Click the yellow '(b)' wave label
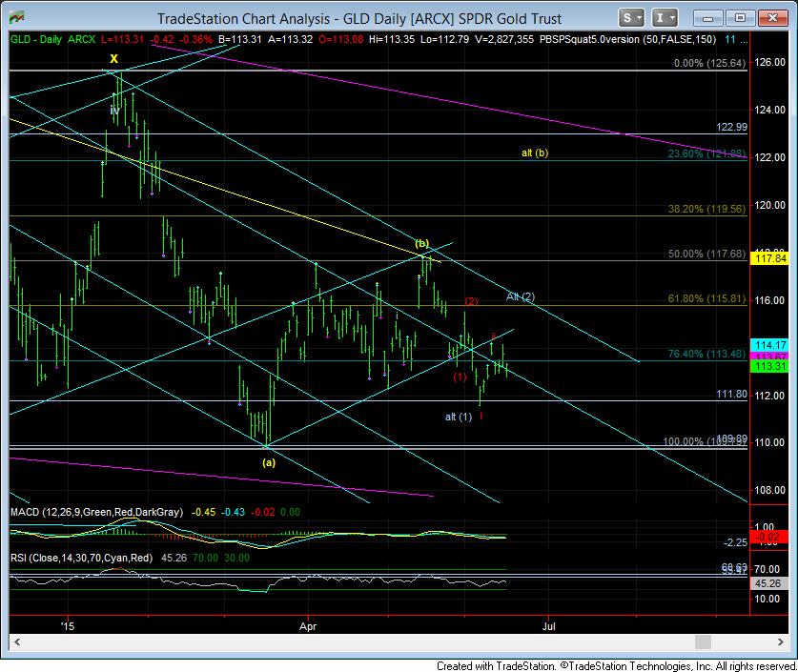This screenshot has height=672, width=798. pos(421,243)
